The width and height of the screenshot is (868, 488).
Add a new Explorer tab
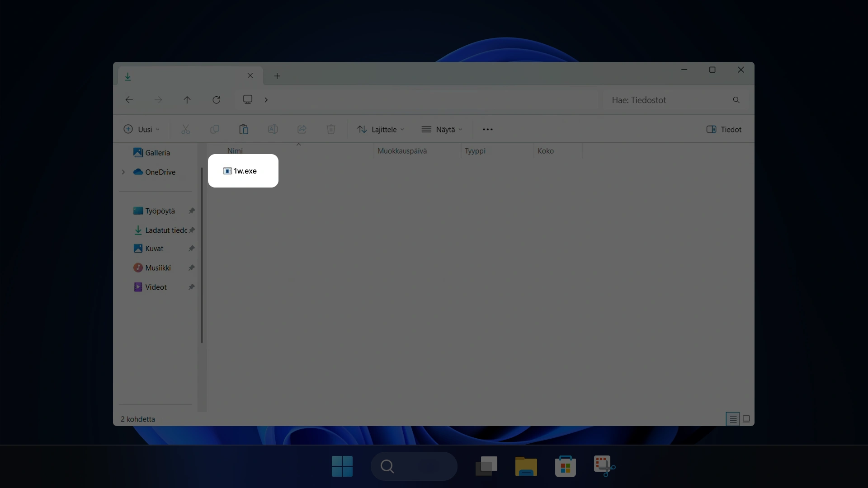tap(277, 76)
